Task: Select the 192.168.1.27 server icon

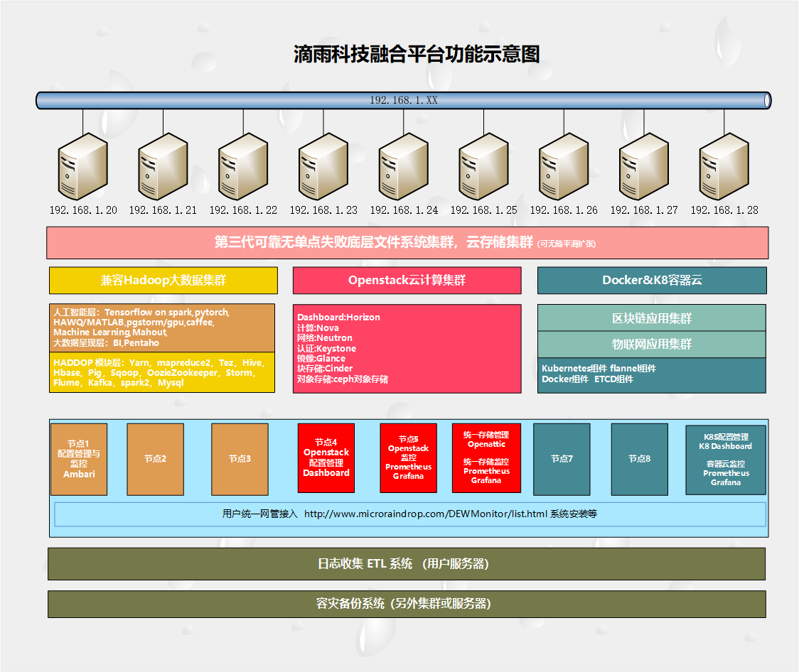Action: click(644, 167)
